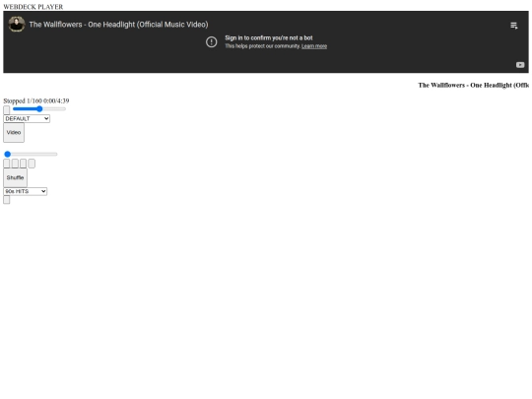The height and width of the screenshot is (399, 532).
Task: Open the 90s HITS playlist dropdown
Action: point(25,191)
